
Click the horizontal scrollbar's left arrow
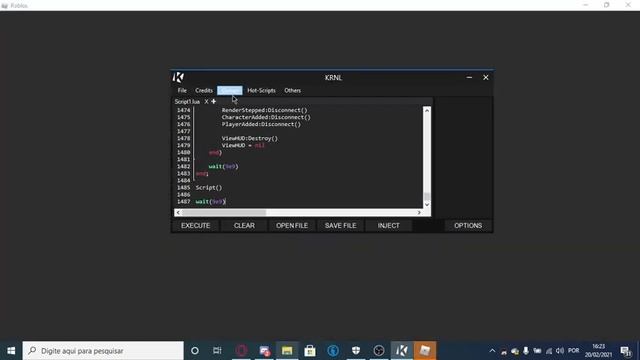[178, 212]
